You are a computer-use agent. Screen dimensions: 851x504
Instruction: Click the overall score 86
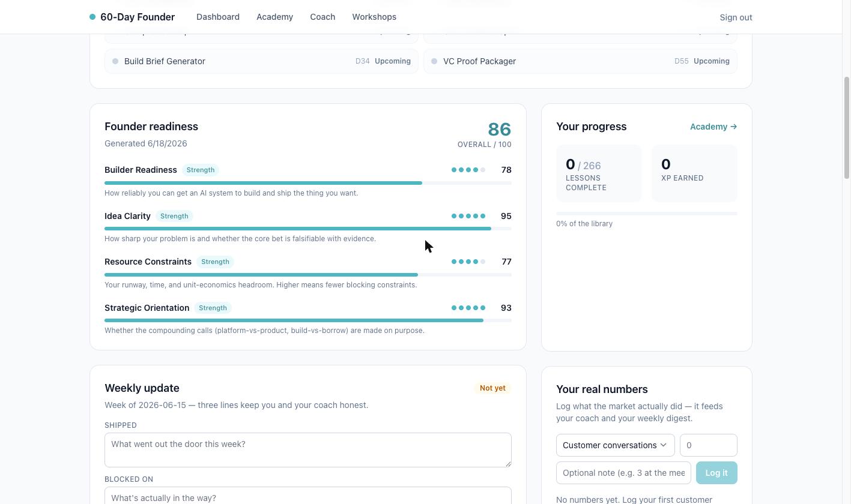pos(499,129)
